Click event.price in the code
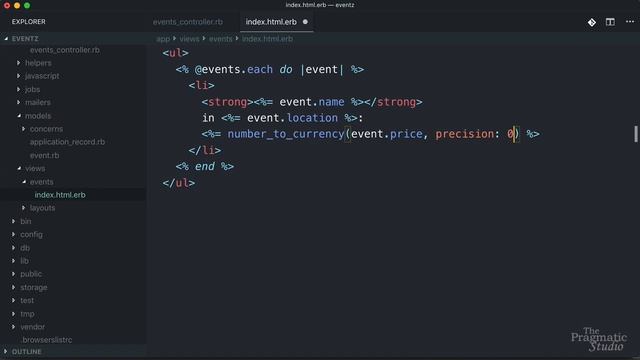The width and height of the screenshot is (640, 360). click(x=387, y=134)
